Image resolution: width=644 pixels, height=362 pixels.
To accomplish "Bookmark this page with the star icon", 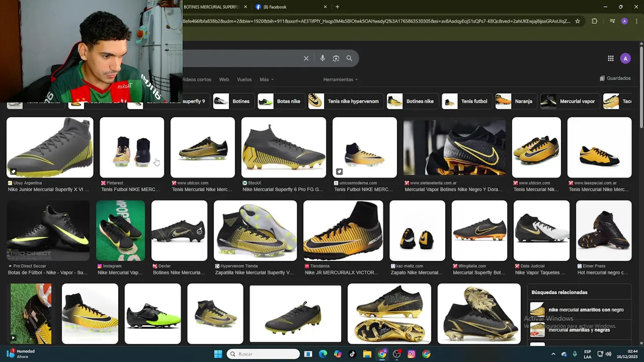I will [x=578, y=21].
